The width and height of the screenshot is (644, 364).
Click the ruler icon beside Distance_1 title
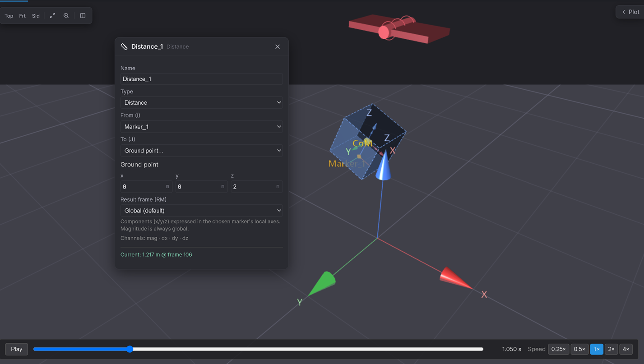click(x=124, y=46)
